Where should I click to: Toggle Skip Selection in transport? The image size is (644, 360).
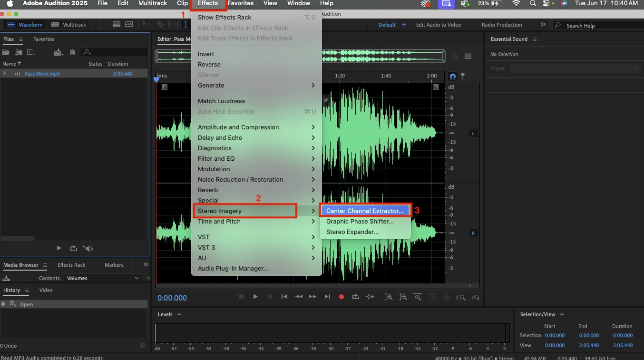[370, 296]
